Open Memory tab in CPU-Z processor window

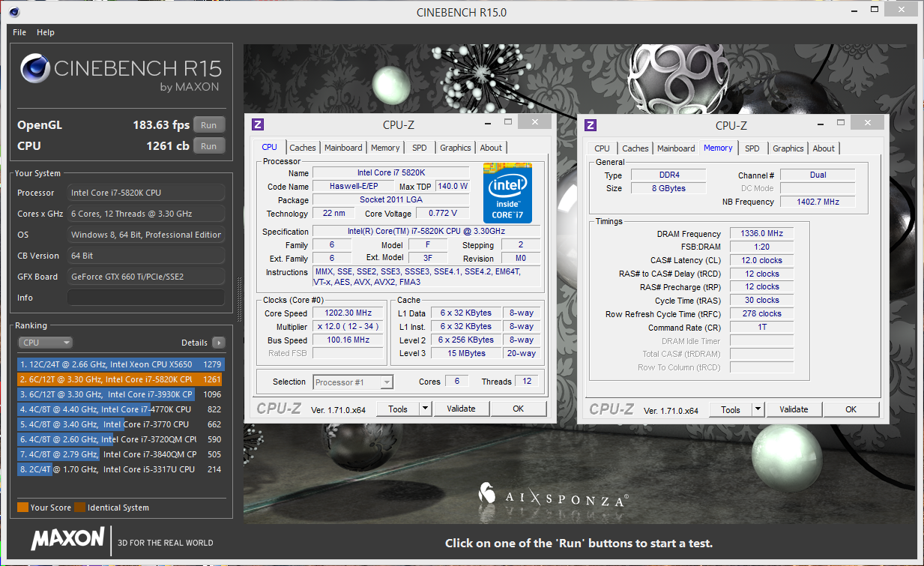(x=385, y=148)
